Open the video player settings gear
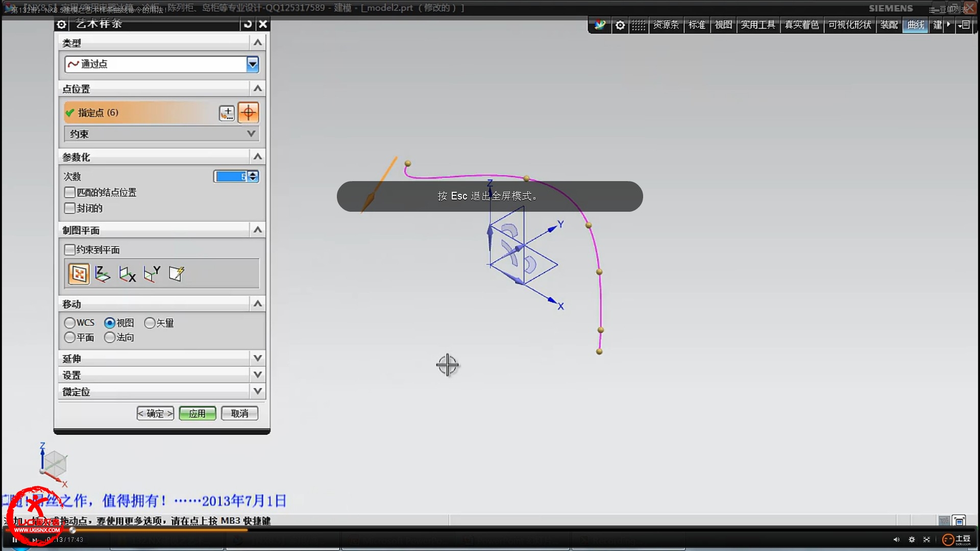 [912, 539]
